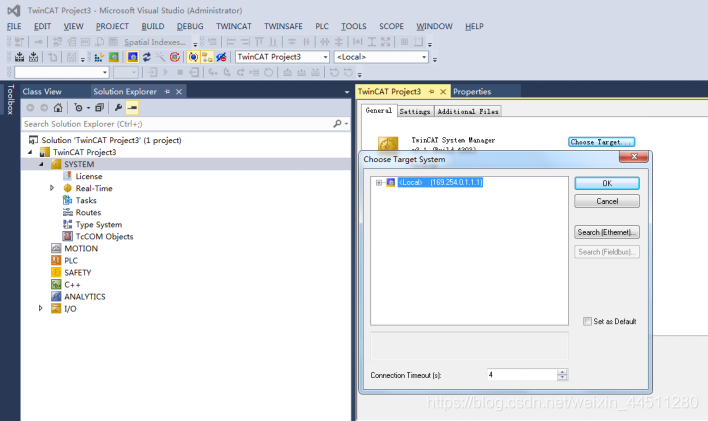Click the Show Online Data icon
708x421 pixels.
coord(193,57)
